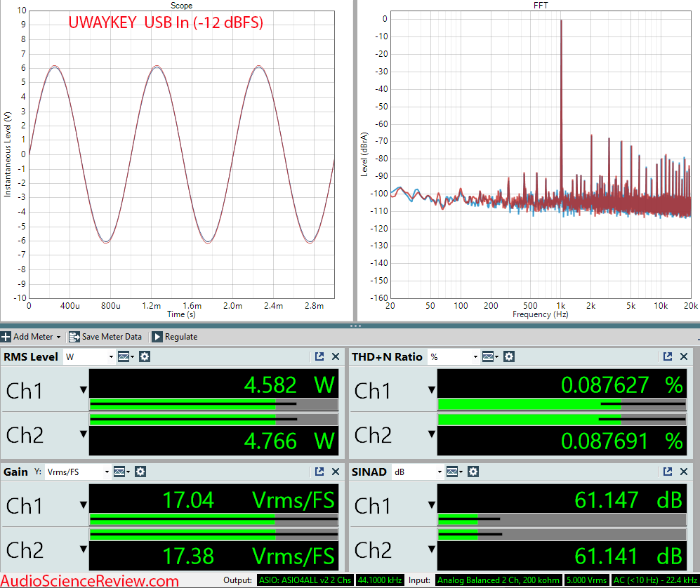Expand SINAD Ch1 channel arrow
Image resolution: width=700 pixels, height=588 pixels.
[432, 505]
